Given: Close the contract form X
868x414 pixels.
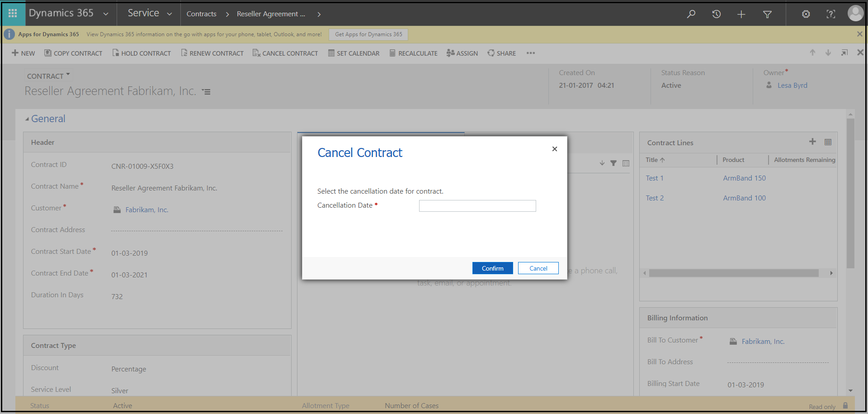Looking at the screenshot, I should 860,52.
